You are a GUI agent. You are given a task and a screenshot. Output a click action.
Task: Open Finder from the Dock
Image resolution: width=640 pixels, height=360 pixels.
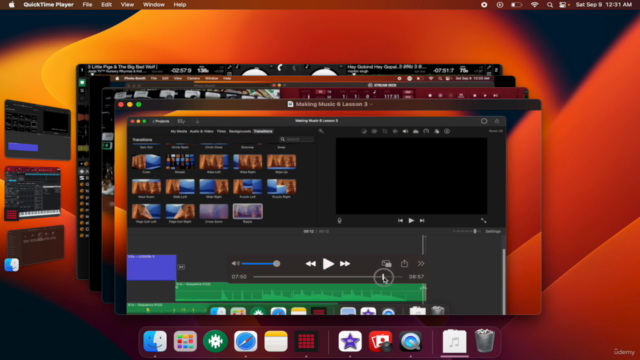click(155, 341)
